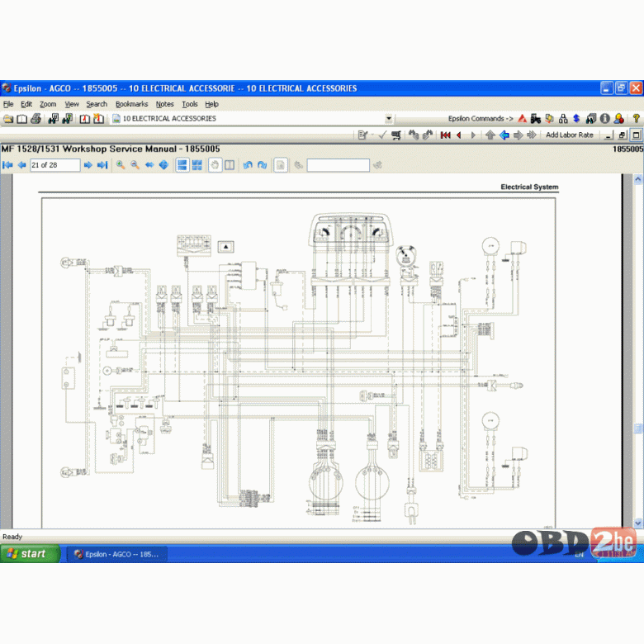Click the checkmark icon in toolbar

coord(382,135)
